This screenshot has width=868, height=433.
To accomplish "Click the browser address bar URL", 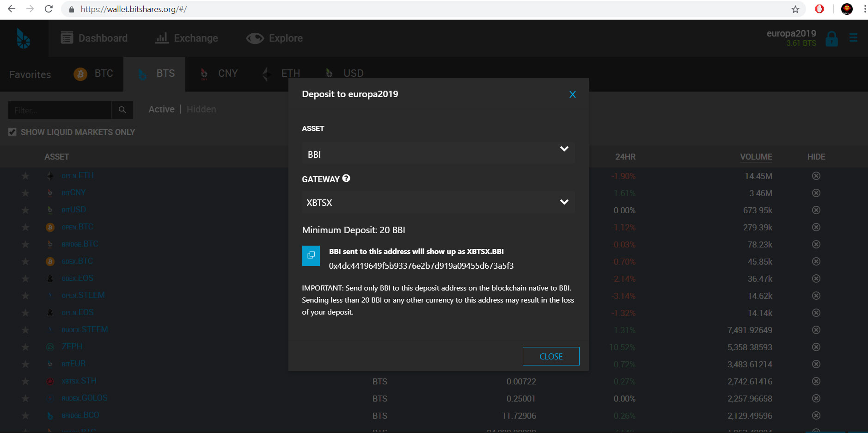I will [134, 9].
